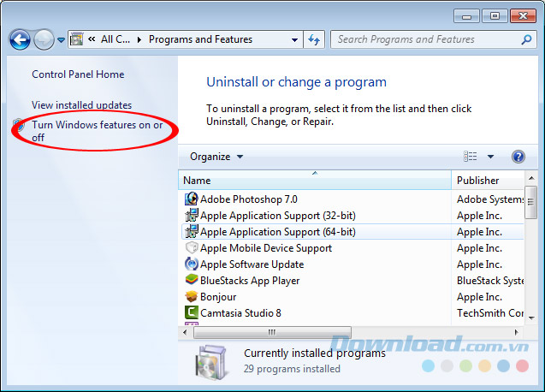Click the Adobe Photoshop 7.0 icon
The image size is (545, 392).
[191, 199]
